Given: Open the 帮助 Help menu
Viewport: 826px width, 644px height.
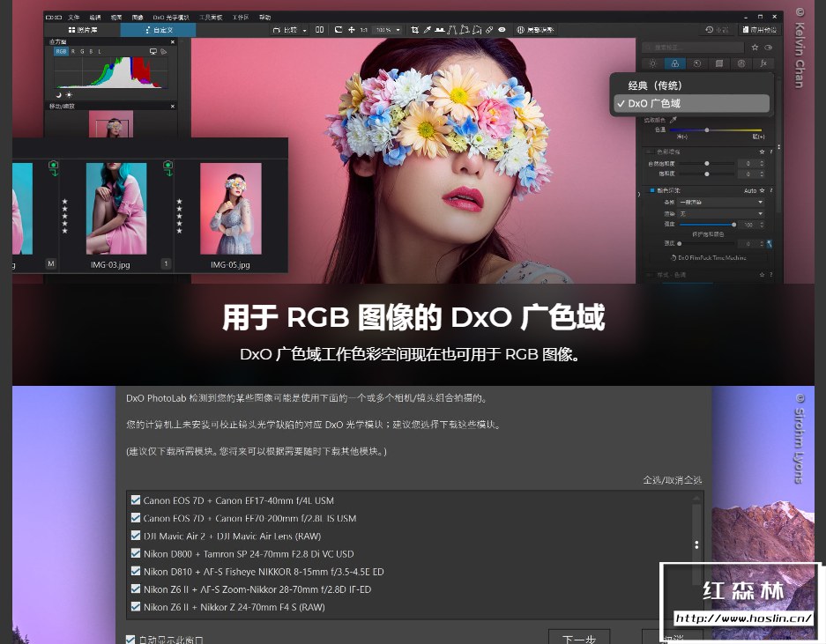Looking at the screenshot, I should 264,18.
